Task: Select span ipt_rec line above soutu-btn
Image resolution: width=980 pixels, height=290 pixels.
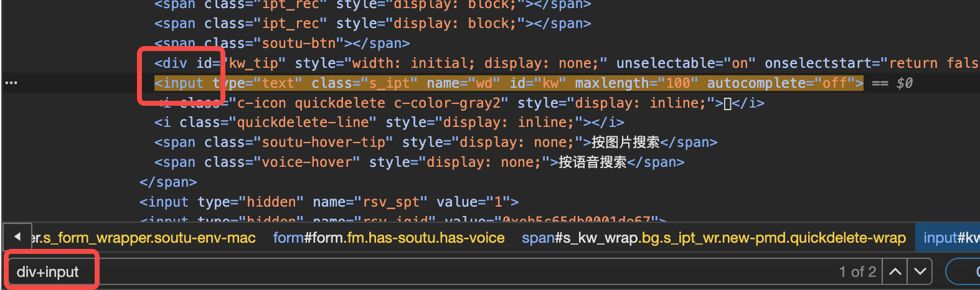Action: [373, 23]
